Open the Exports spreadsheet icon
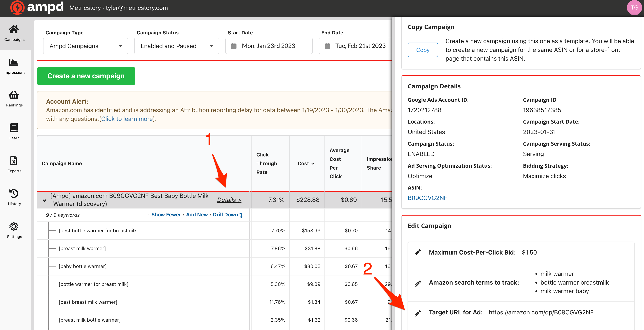 [x=14, y=160]
